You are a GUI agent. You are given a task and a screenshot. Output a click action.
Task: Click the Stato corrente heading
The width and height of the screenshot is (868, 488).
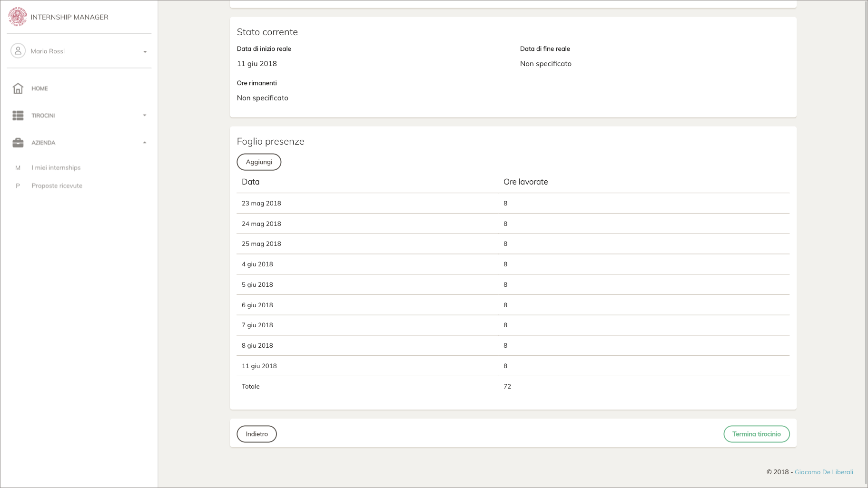point(267,32)
